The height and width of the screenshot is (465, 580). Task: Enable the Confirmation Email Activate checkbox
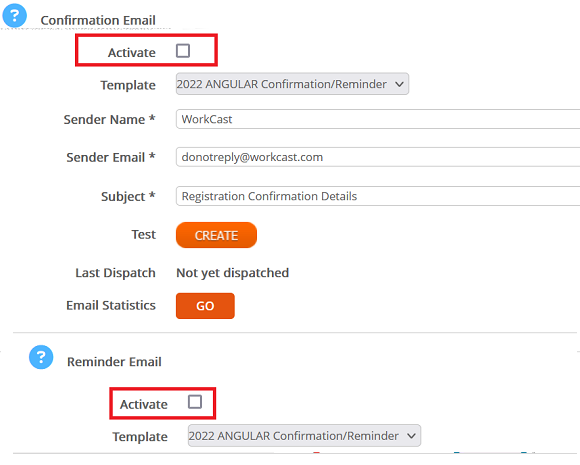point(183,51)
